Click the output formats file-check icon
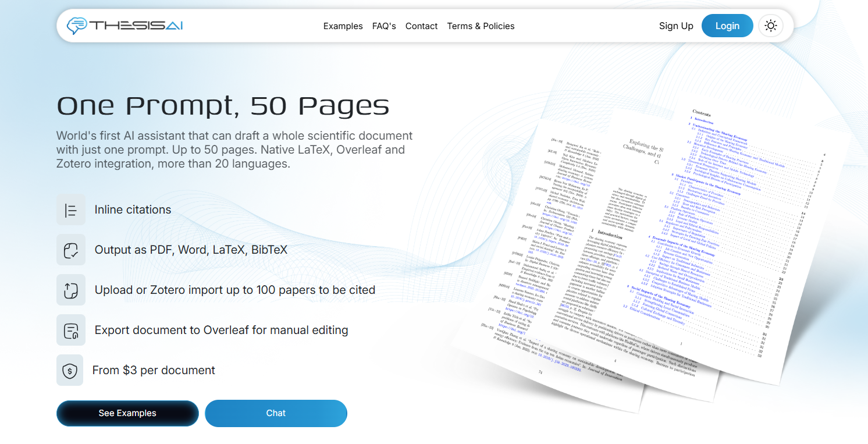The height and width of the screenshot is (444, 868). click(71, 250)
